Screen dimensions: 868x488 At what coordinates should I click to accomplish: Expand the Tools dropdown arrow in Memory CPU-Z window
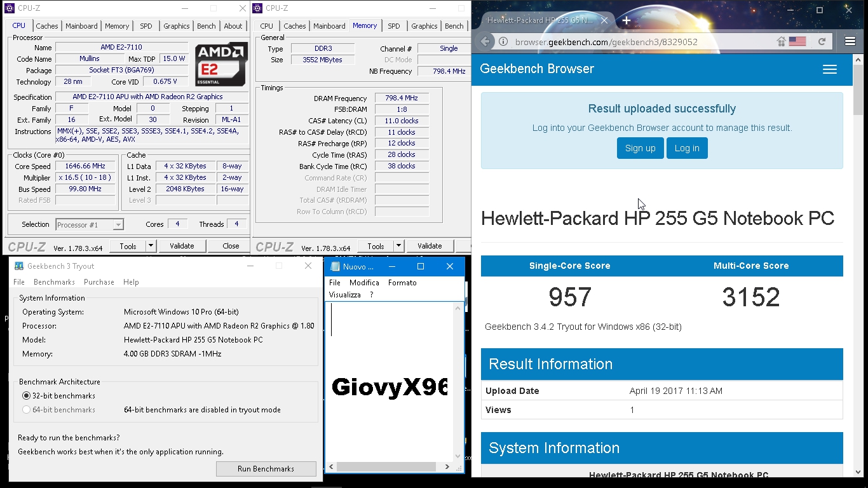tap(398, 246)
